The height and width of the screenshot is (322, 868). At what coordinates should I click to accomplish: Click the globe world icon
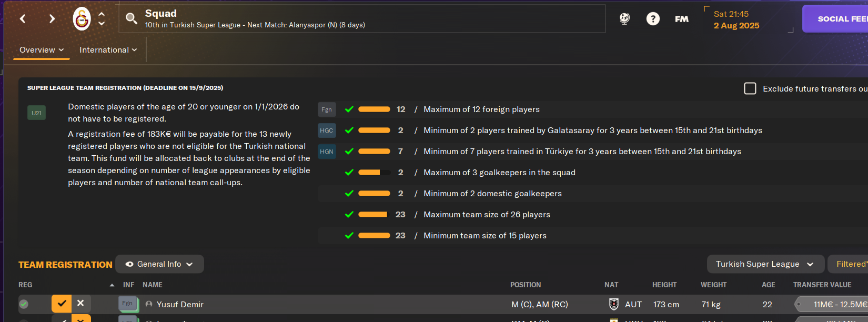pyautogui.click(x=624, y=19)
